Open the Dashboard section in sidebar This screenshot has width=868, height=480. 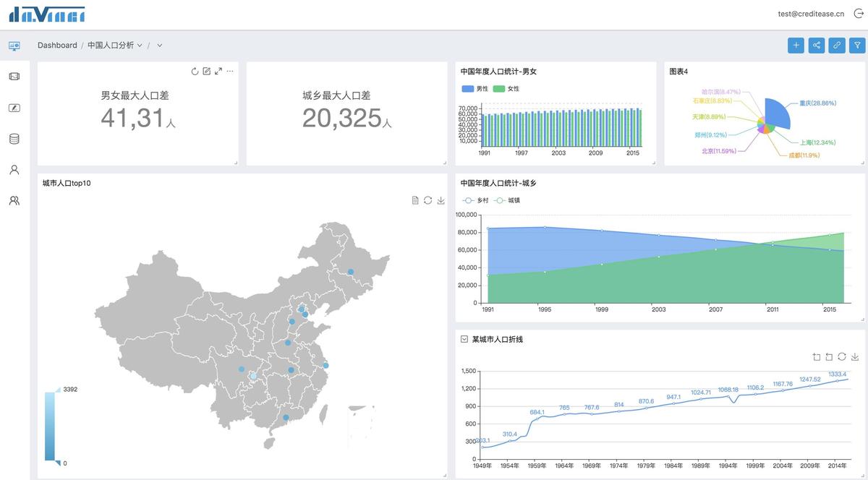pyautogui.click(x=14, y=46)
